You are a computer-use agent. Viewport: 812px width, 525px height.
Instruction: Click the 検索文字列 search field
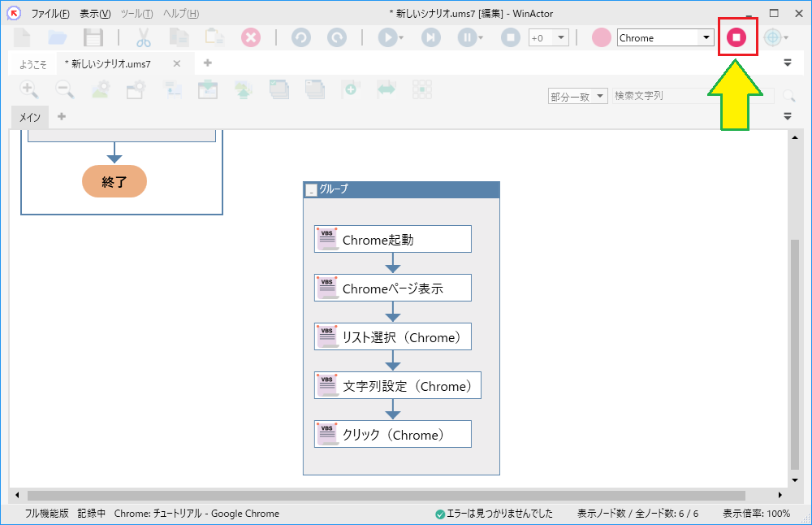(x=693, y=96)
